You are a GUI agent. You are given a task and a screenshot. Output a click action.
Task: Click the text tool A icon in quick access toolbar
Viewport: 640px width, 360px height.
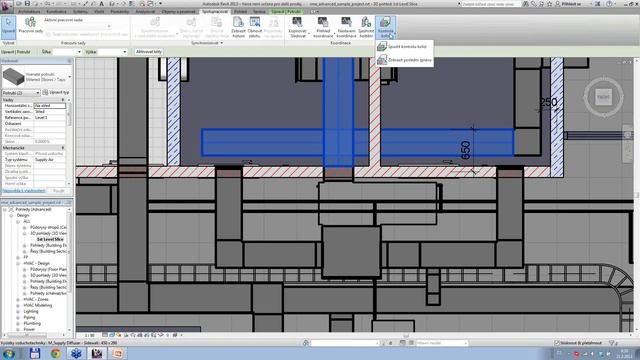102,4
